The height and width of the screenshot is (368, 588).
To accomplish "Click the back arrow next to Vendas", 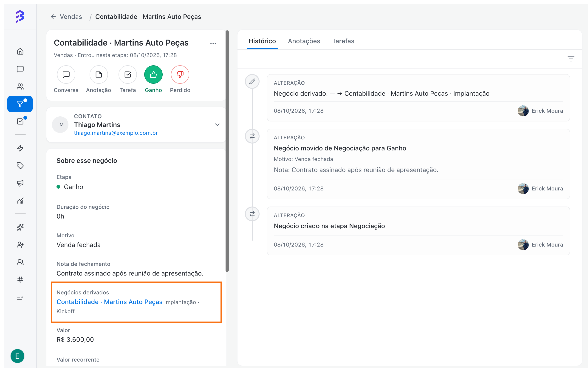I will [53, 17].
